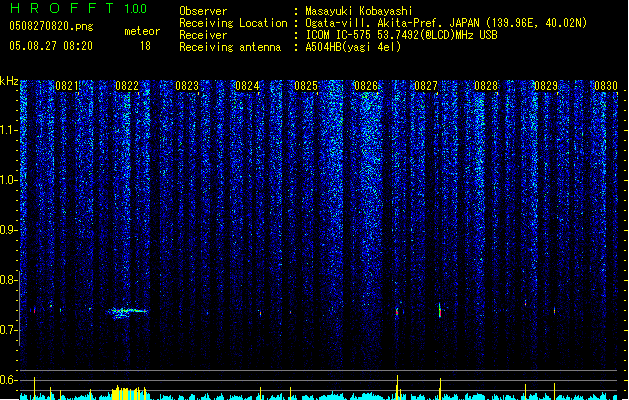Click the Observer label

coord(203,11)
